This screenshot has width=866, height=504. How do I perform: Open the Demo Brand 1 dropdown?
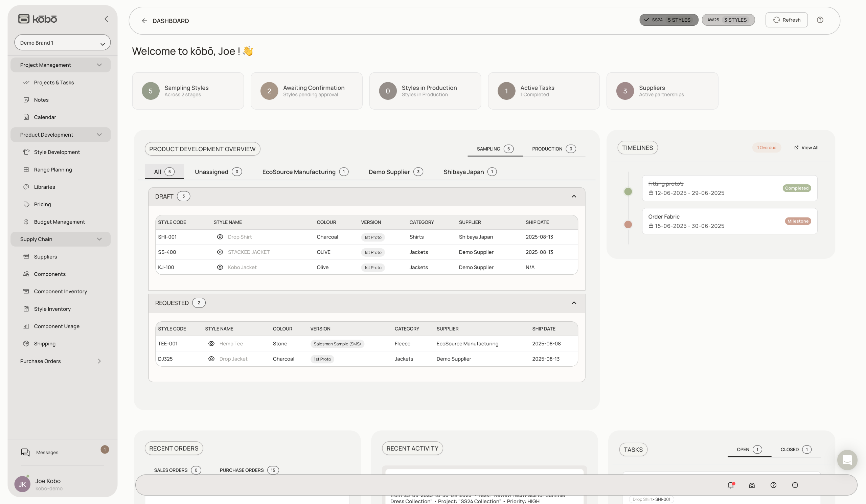[x=63, y=43]
